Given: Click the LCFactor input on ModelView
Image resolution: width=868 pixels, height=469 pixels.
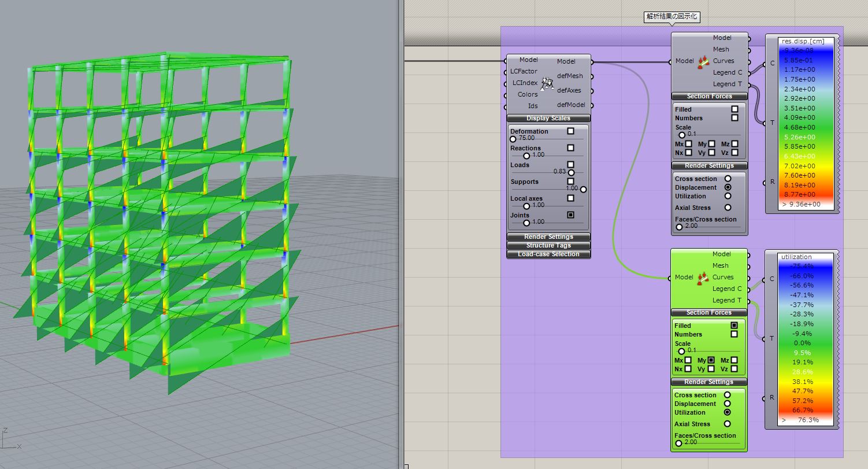Looking at the screenshot, I should pos(524,72).
